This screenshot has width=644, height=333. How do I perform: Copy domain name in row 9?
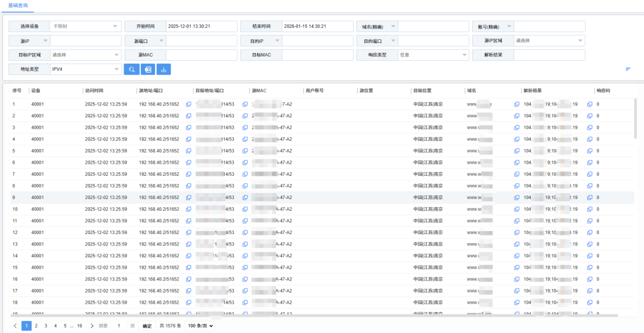tap(516, 197)
